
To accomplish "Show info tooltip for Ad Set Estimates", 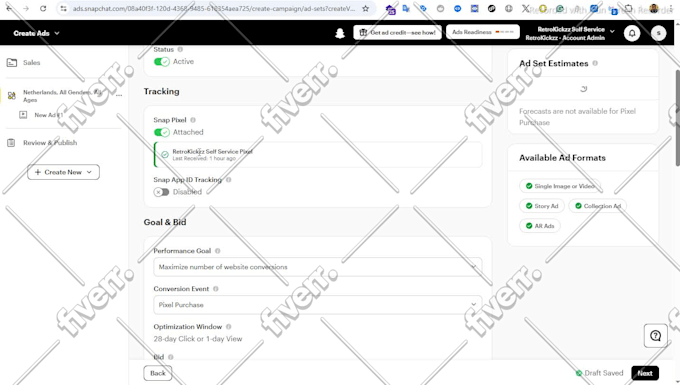I will [x=595, y=63].
